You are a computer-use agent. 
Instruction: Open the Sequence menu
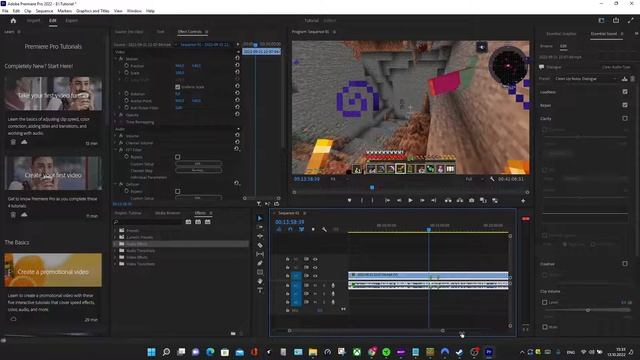point(44,11)
